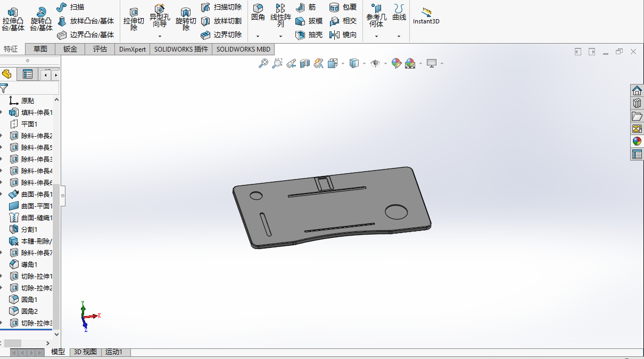The width and height of the screenshot is (644, 359).
Task: Choose the 边界凸台/基体 boundary boss tool
Action: coord(85,35)
